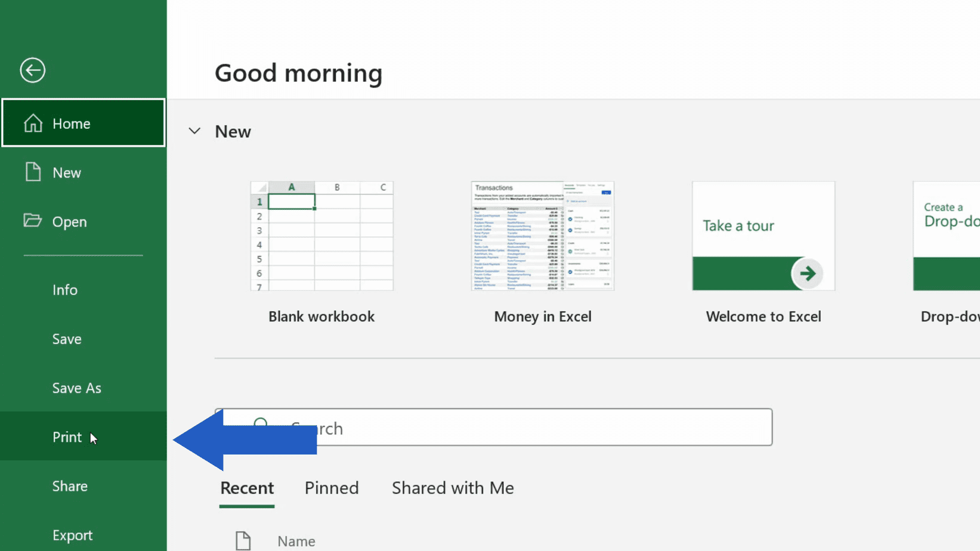
Task: Switch to the Pinned tab
Action: [x=332, y=487]
